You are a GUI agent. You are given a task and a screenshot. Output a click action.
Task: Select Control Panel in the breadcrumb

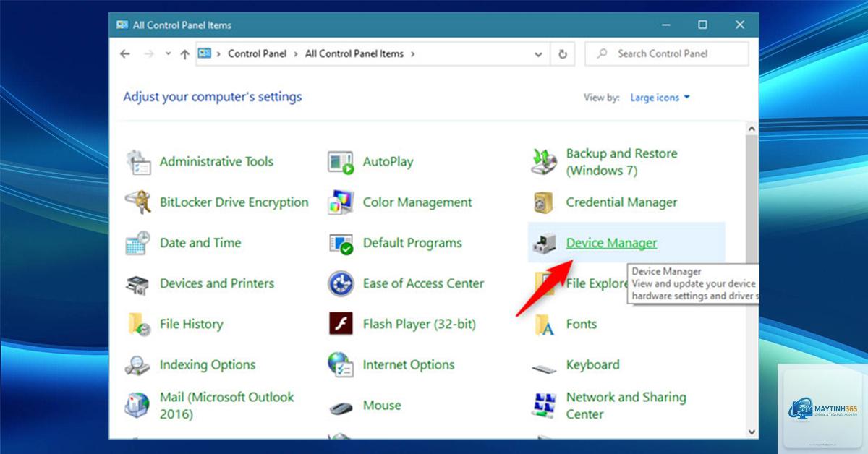point(258,53)
